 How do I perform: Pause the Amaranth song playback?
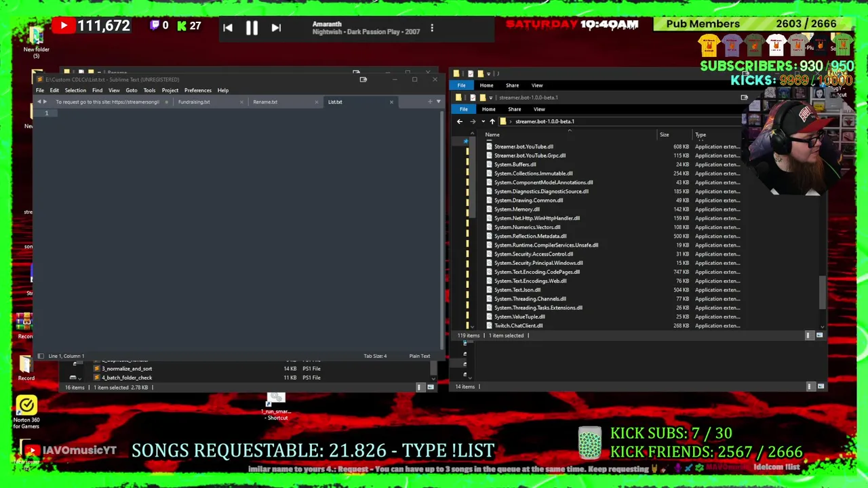click(x=252, y=28)
